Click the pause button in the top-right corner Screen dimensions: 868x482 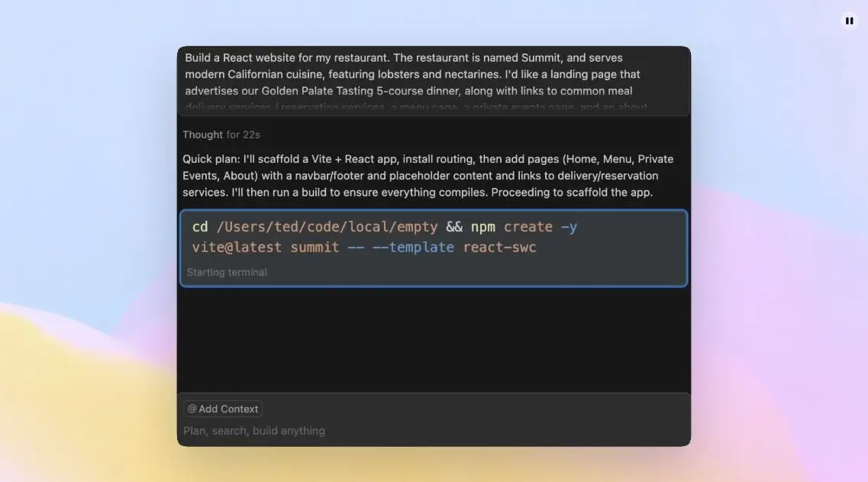click(849, 21)
